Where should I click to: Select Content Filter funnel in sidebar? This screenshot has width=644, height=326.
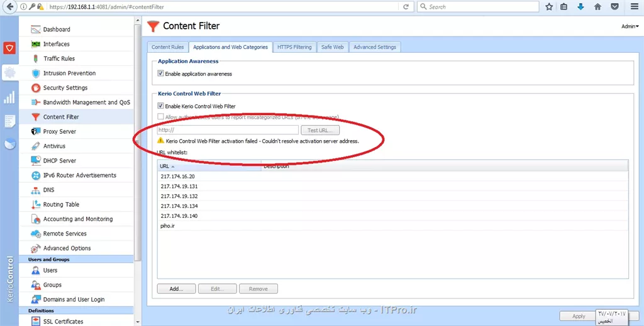[x=36, y=117]
